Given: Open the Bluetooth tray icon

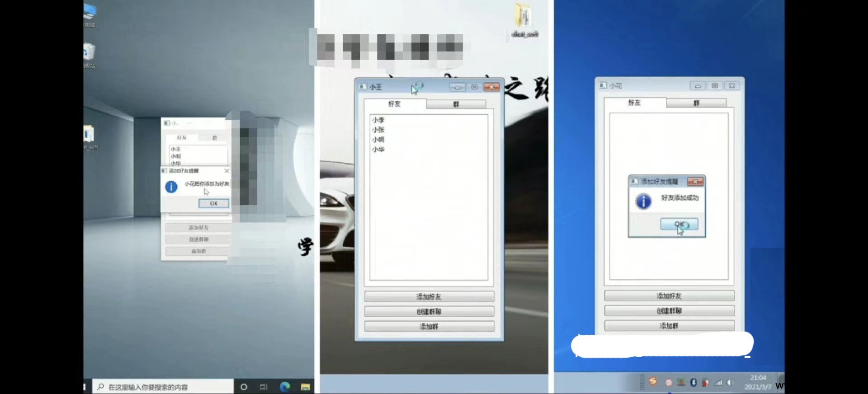Looking at the screenshot, I should pos(693,382).
